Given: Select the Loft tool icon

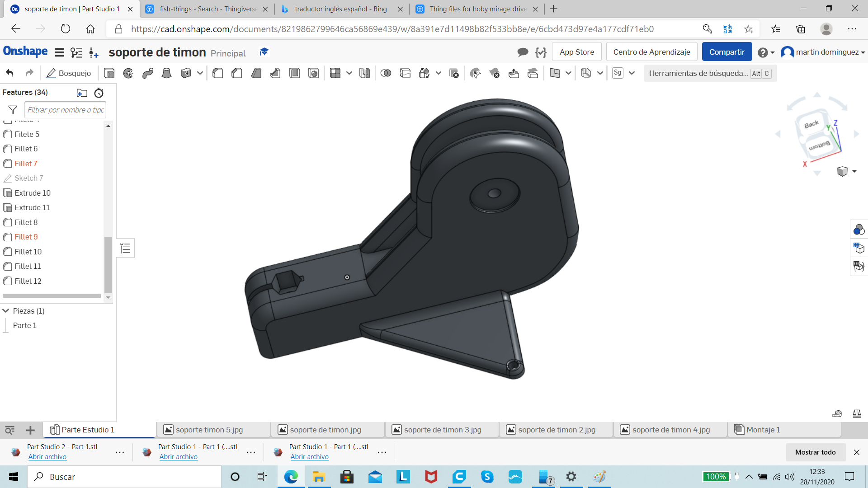Looking at the screenshot, I should click(x=167, y=73).
